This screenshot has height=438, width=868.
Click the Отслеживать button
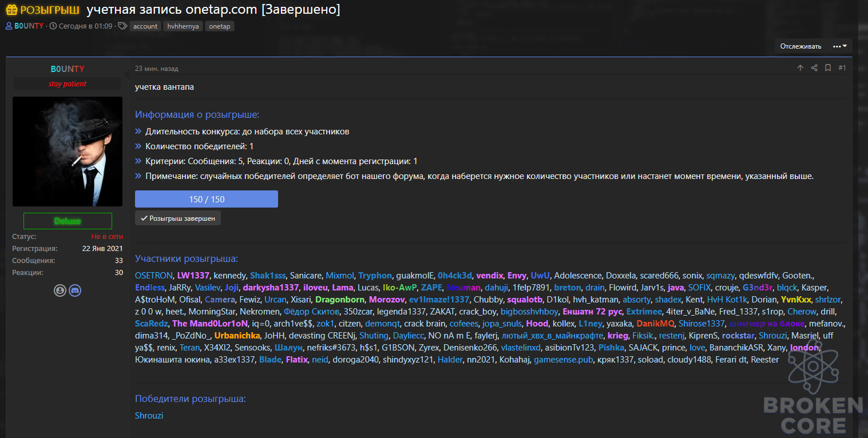(800, 46)
